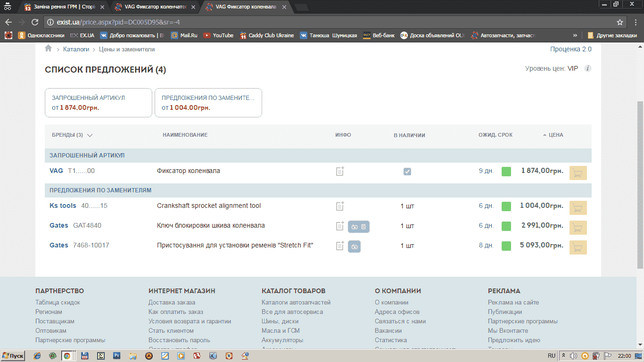Sort the list by Цена column
Image resolution: width=644 pixels, height=362 pixels.
click(553, 135)
